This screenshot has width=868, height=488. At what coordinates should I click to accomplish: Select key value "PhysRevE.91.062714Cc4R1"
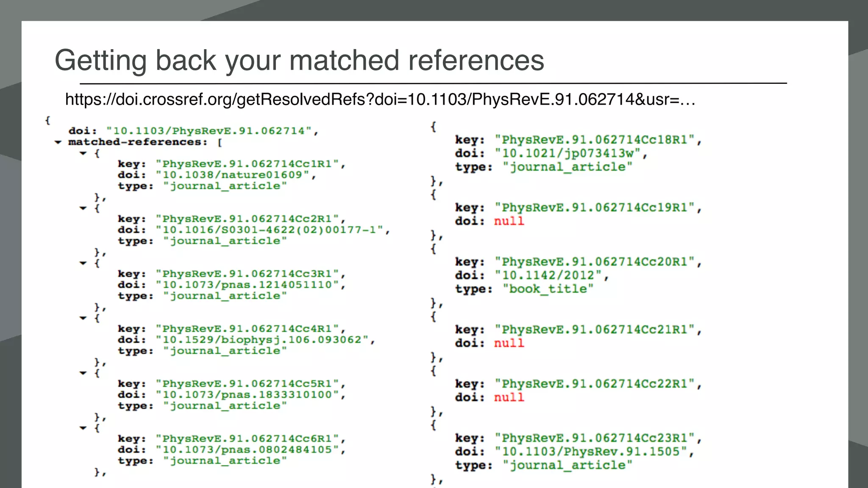tap(248, 329)
